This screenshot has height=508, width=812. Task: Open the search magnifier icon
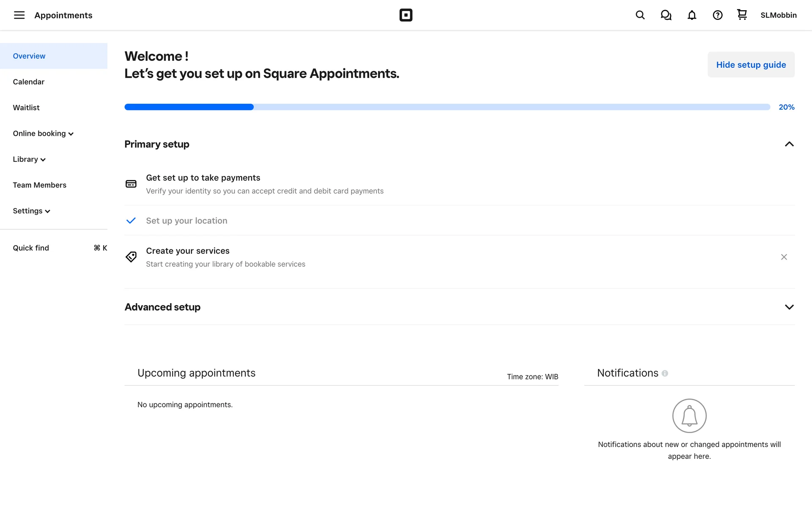coord(640,15)
